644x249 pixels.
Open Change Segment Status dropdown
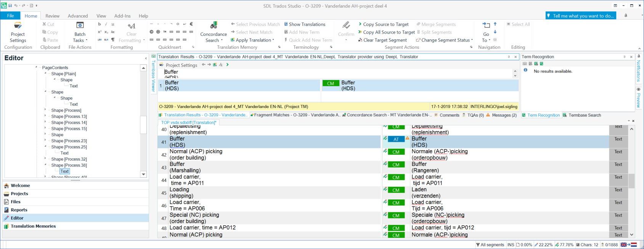click(445, 40)
